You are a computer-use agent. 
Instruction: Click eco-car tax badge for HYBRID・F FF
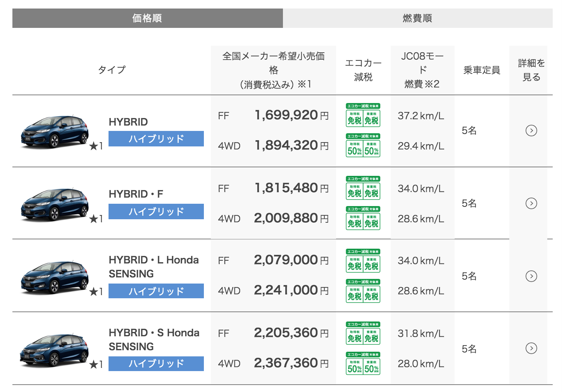coord(363,188)
